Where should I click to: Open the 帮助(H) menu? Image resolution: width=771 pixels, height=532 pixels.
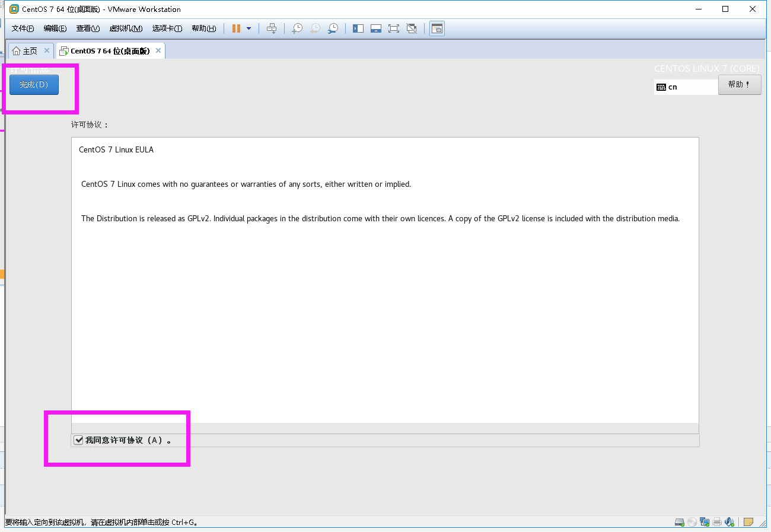point(203,28)
